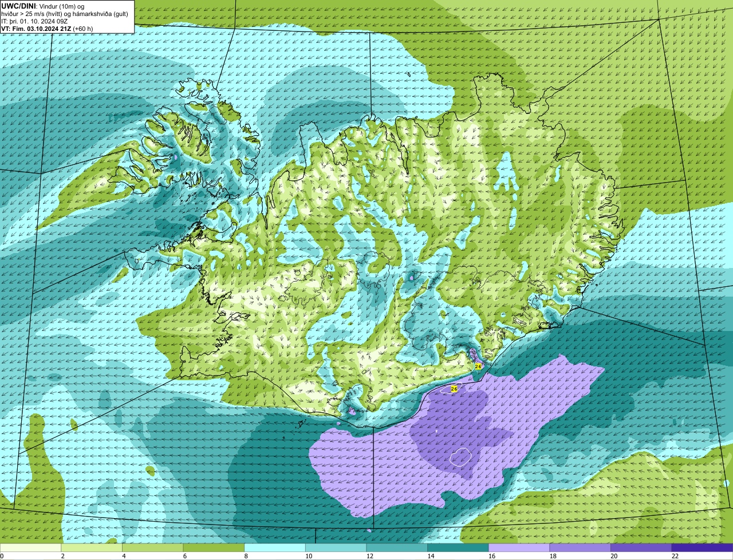Viewport: 733px width, 560px height.
Task: Click the scale value "20" on the legend
Action: (x=614, y=556)
